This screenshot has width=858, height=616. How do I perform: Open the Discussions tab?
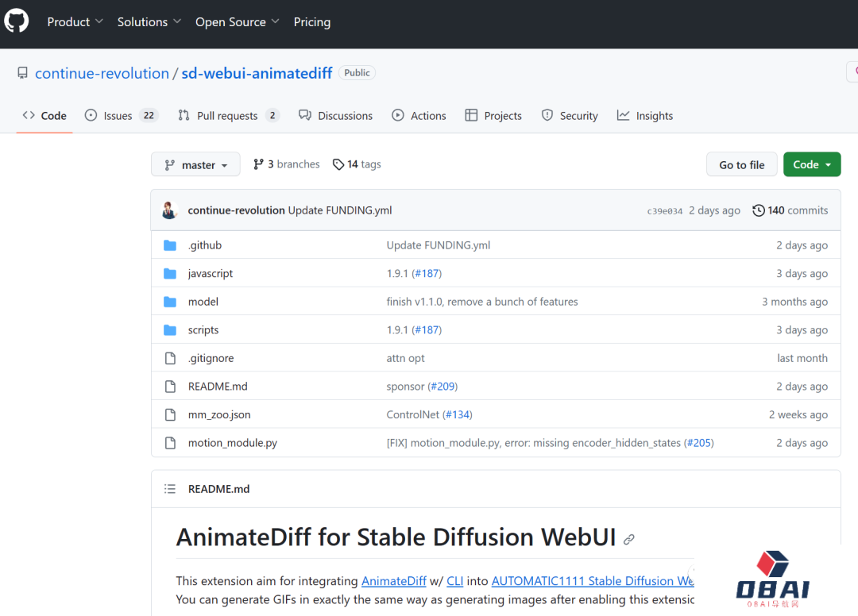335,116
